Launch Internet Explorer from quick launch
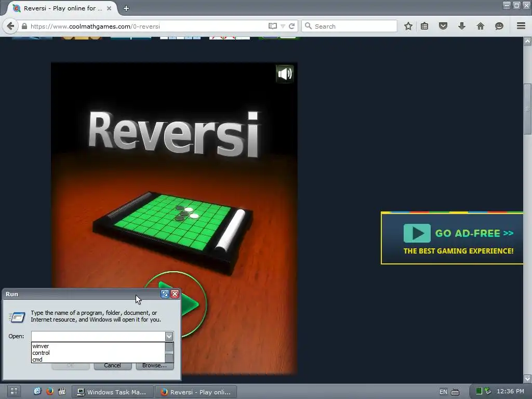Image resolution: width=532 pixels, height=399 pixels. (37, 391)
